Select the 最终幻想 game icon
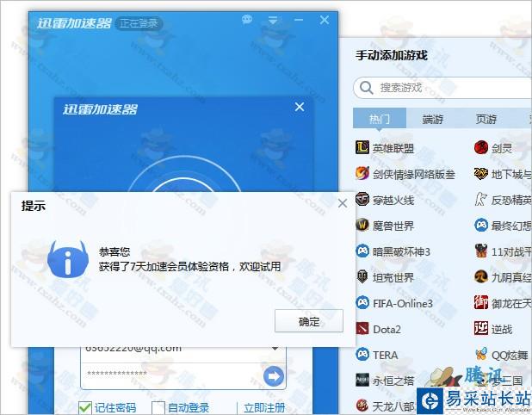The width and height of the screenshot is (532, 415). 480,225
